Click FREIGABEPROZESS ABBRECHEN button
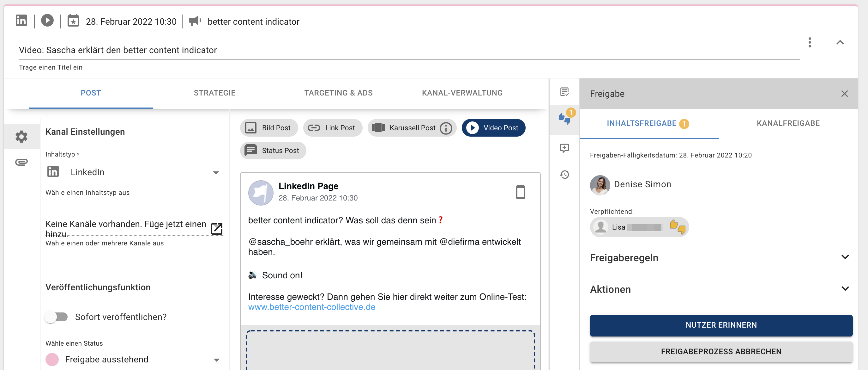868x370 pixels. pyautogui.click(x=721, y=352)
